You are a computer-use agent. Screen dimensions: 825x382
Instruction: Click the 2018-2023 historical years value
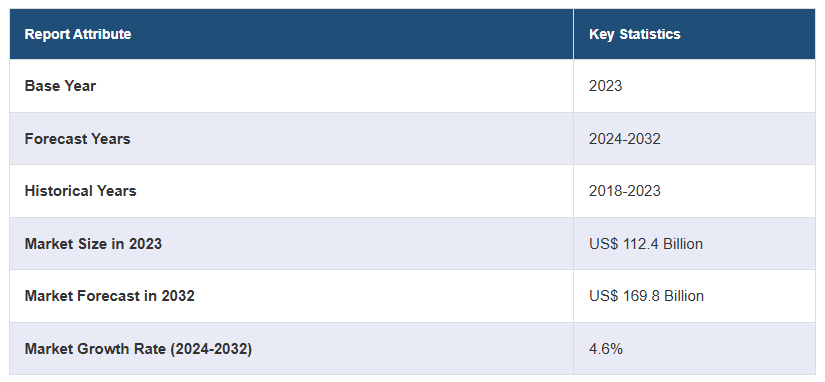click(x=625, y=190)
